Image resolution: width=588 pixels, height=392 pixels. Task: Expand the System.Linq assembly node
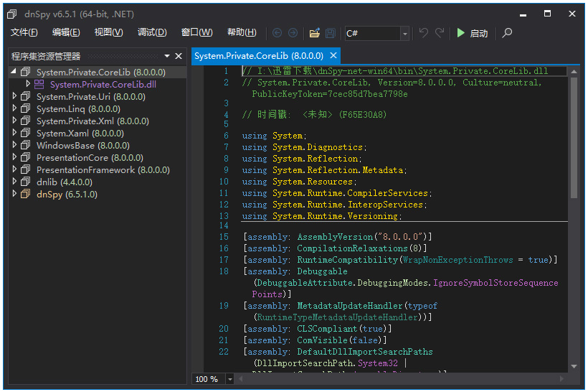(x=14, y=108)
